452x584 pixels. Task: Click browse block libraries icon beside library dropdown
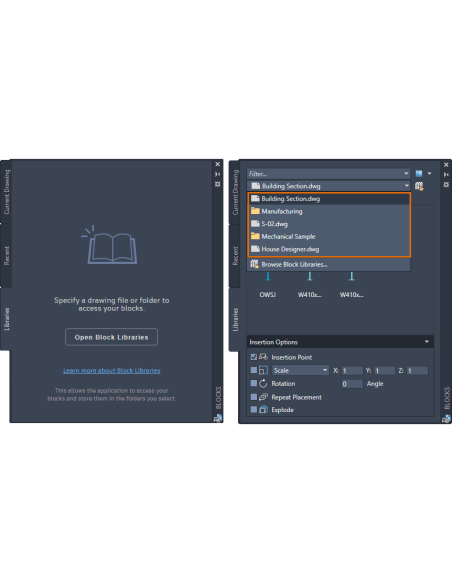pos(419,186)
